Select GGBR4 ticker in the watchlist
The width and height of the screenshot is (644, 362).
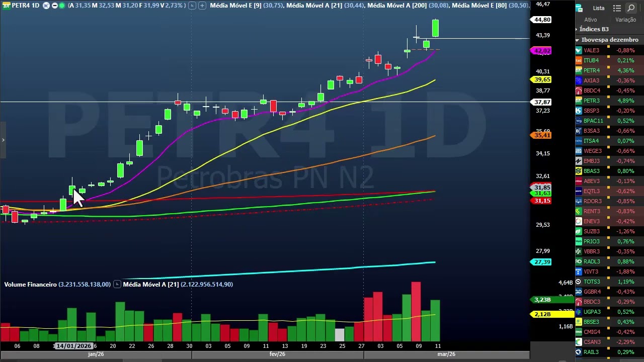(x=592, y=292)
